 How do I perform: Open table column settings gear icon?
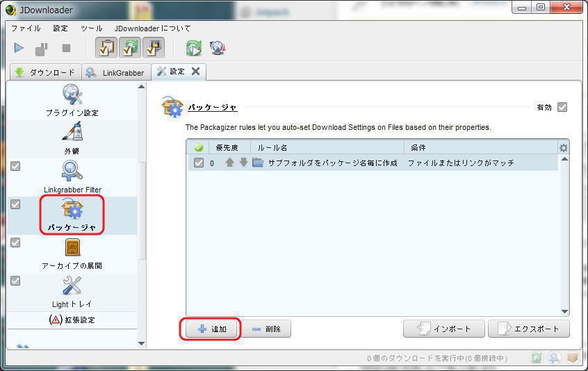[563, 148]
